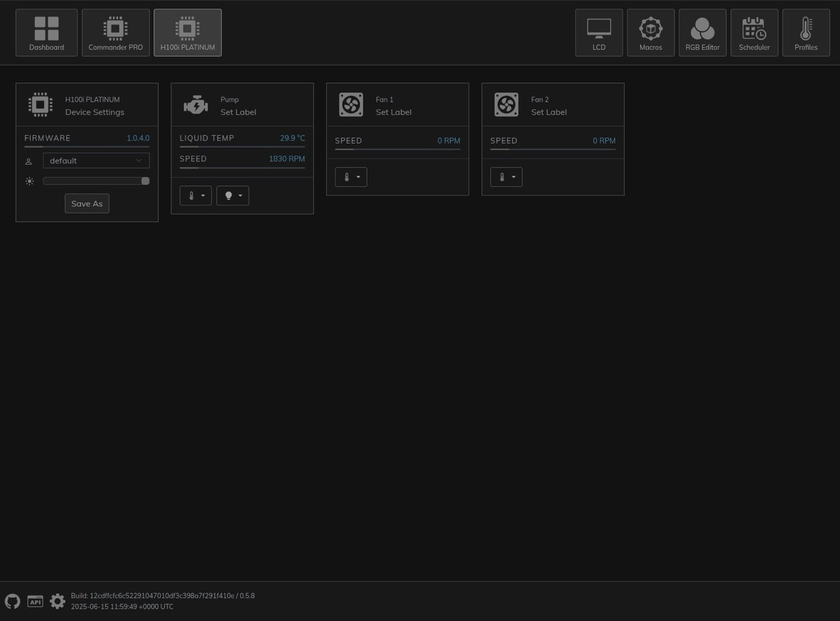Open settings gear icon in footer
Screen dimensions: 840x621
[58, 601]
